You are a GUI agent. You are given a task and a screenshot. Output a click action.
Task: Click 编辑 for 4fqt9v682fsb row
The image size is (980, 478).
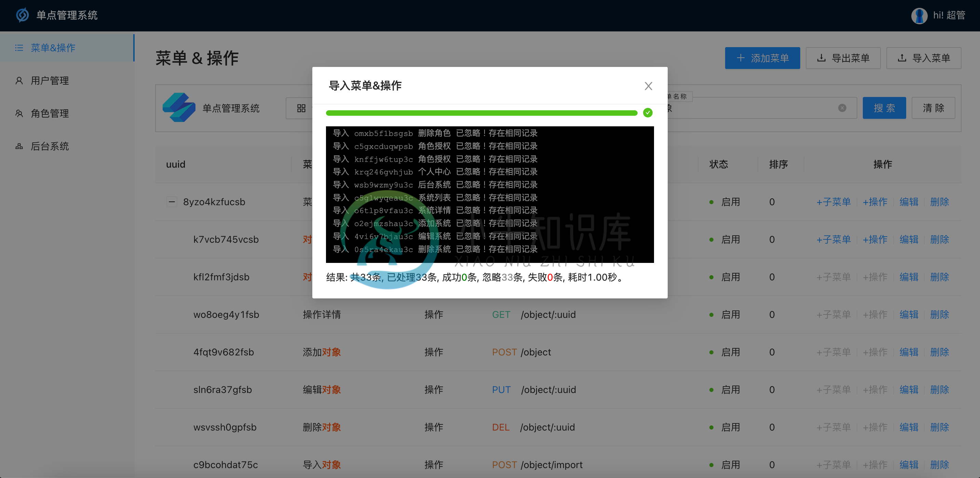coord(909,352)
